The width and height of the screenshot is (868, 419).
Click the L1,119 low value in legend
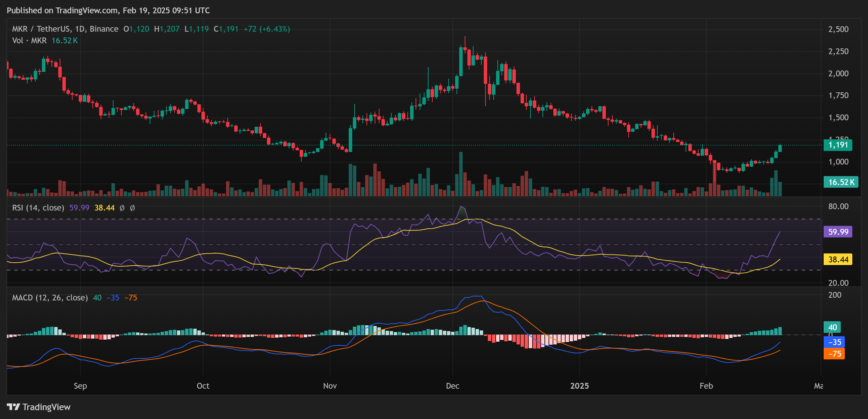pyautogui.click(x=197, y=29)
